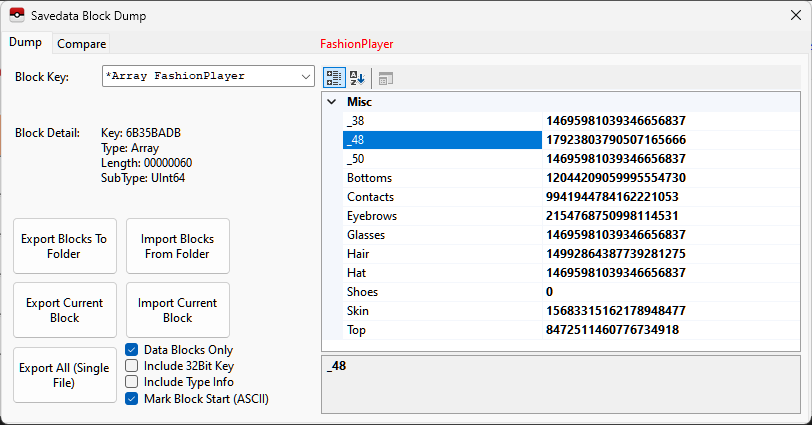Select the Eyebrows property row

click(571, 216)
